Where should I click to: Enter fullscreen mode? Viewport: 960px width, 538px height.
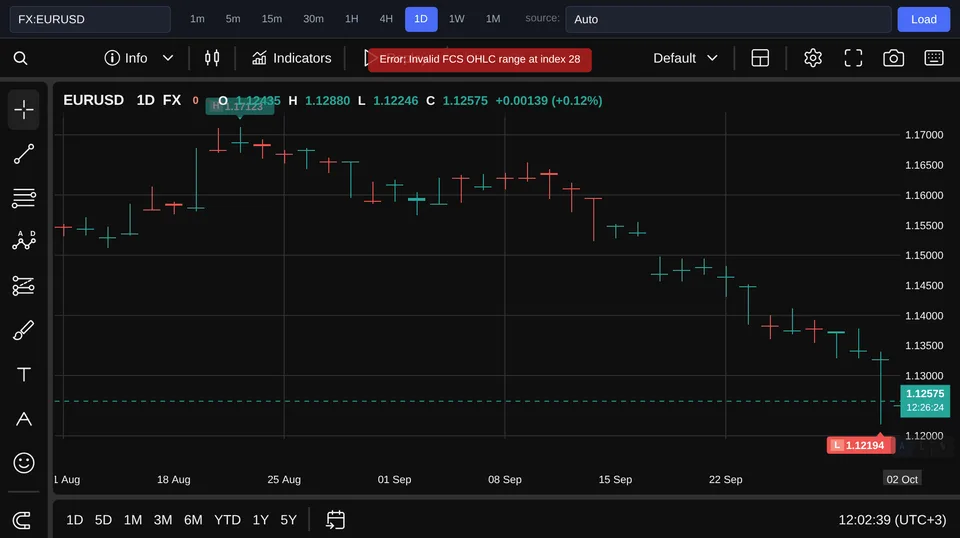853,58
